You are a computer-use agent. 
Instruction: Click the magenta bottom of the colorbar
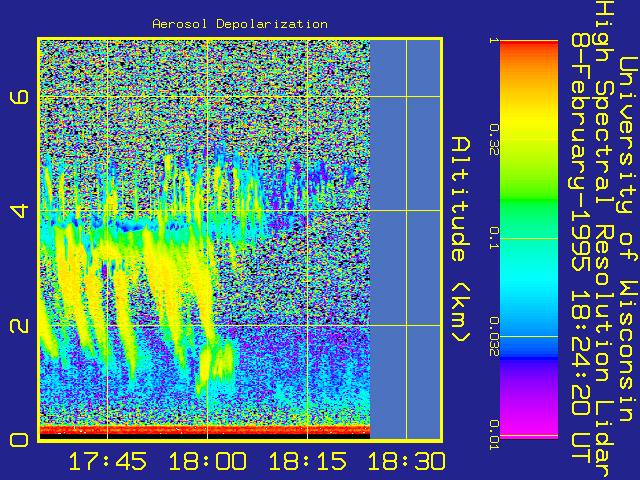pyautogui.click(x=529, y=427)
